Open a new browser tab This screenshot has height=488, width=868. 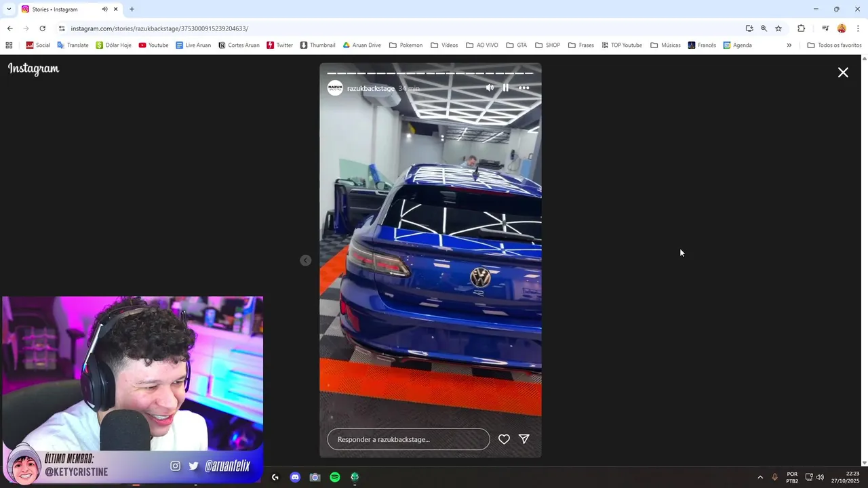point(132,9)
